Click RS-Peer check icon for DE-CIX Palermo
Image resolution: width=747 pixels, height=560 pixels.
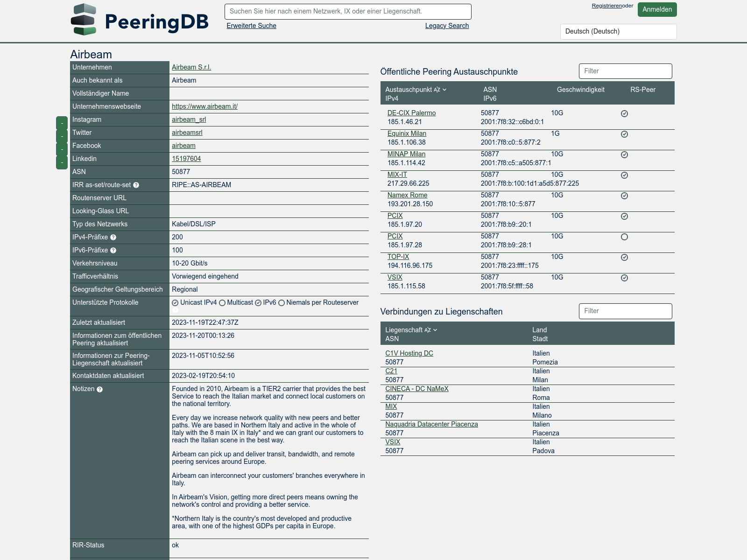(624, 113)
